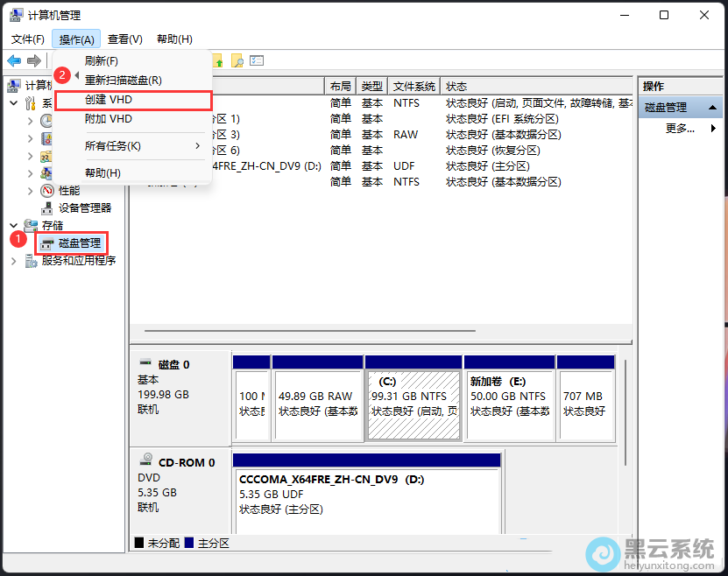Collapse the 存储 storage tree node

[13, 225]
